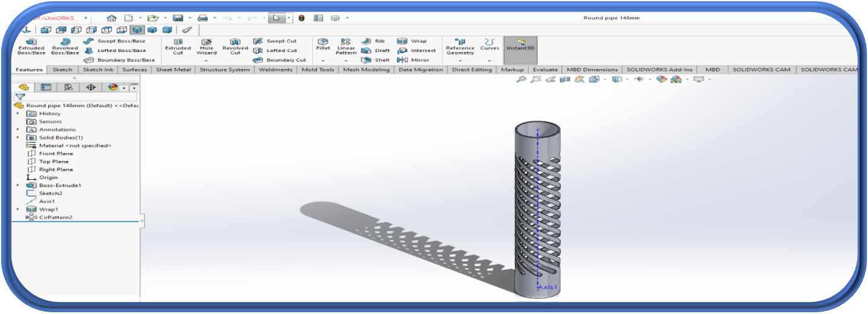Select the Mirror tool
This screenshot has height=314, width=868.
pos(413,60)
